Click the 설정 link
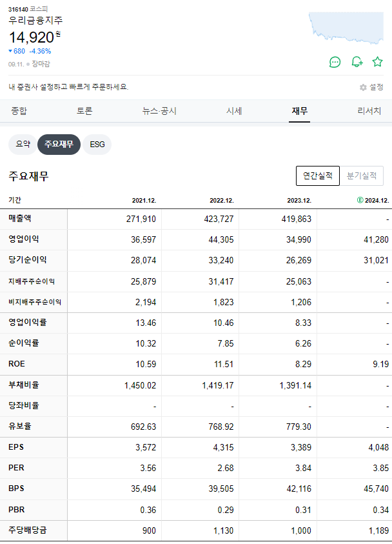Screen dimensions: 392x544 (376, 87)
